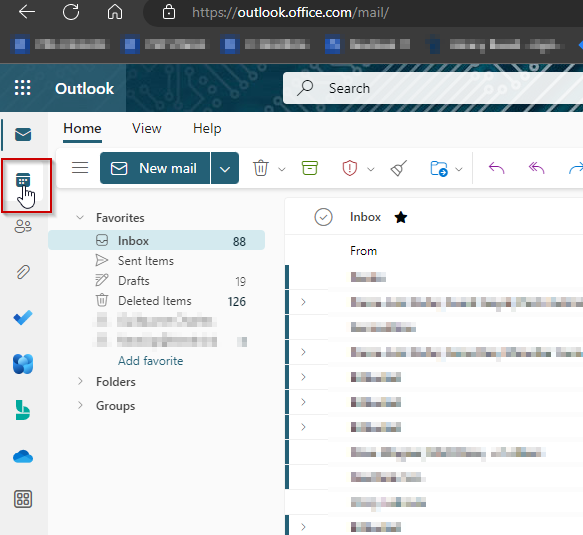
Task: Open the OneDrive cloud app
Action: click(x=23, y=456)
